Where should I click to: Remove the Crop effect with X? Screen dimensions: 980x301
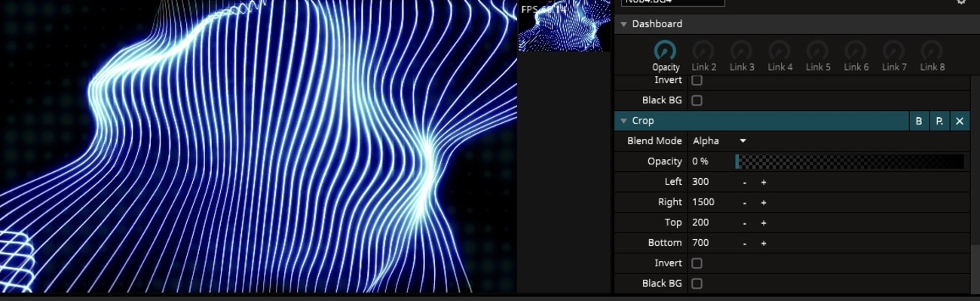960,121
